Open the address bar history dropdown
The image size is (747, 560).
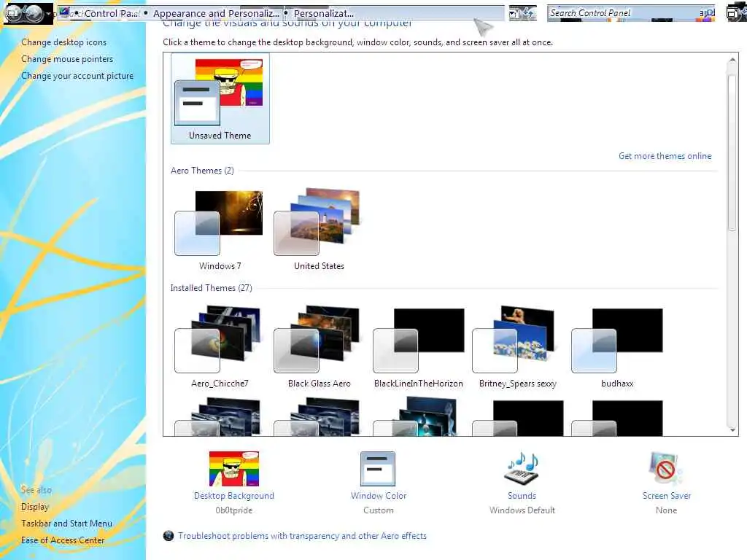(x=514, y=13)
